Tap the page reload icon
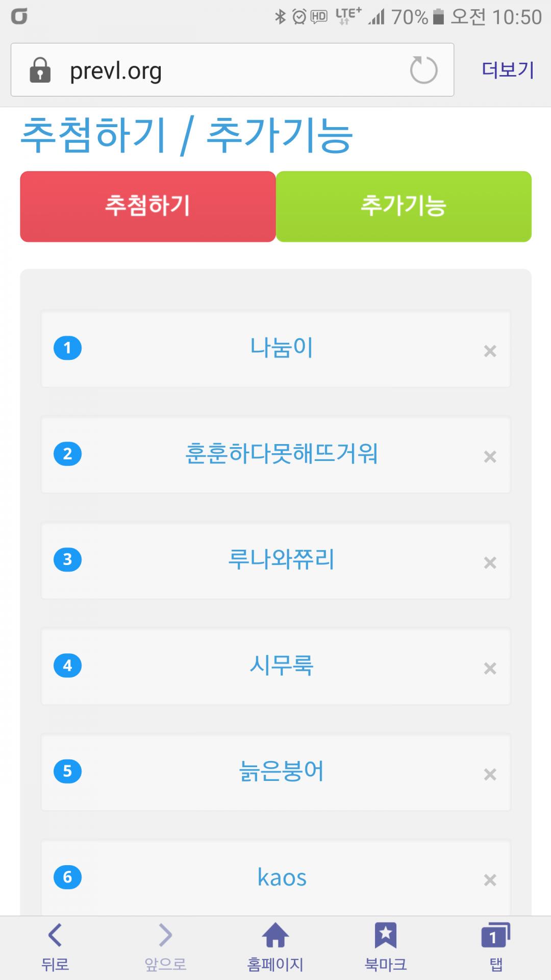The width and height of the screenshot is (551, 980). pyautogui.click(x=423, y=70)
